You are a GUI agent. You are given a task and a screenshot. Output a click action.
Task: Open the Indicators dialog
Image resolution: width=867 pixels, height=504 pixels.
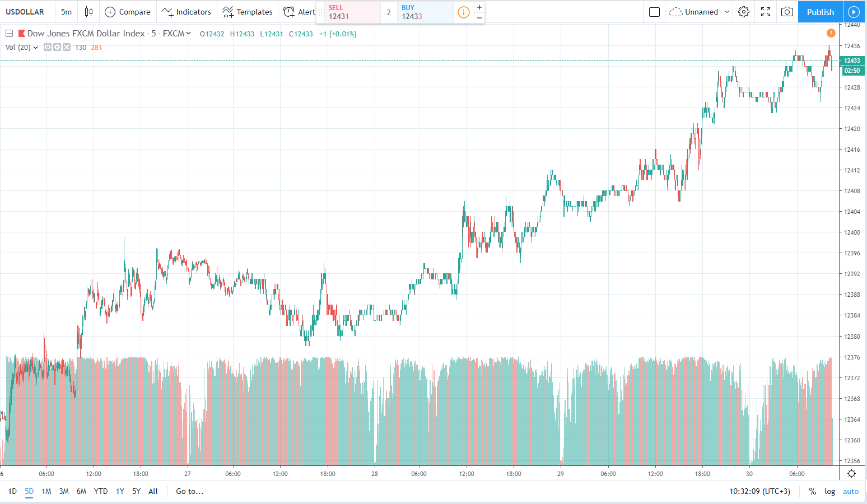pyautogui.click(x=187, y=12)
